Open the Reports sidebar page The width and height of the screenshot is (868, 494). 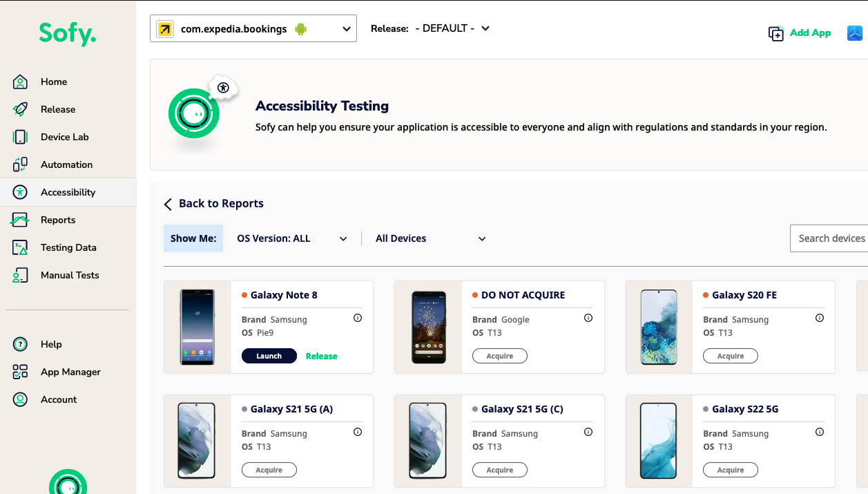click(58, 220)
